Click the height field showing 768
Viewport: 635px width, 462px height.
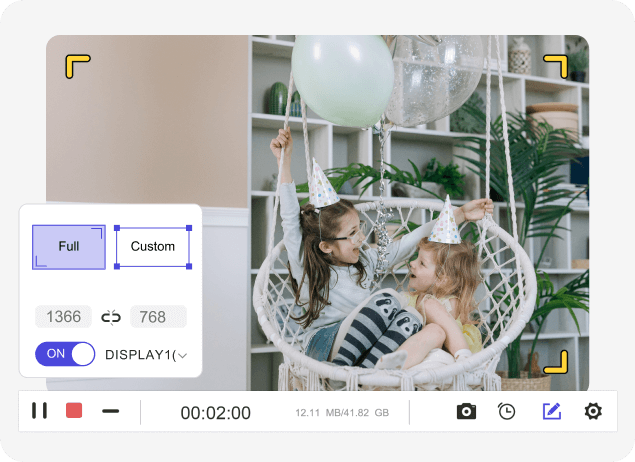click(x=158, y=317)
